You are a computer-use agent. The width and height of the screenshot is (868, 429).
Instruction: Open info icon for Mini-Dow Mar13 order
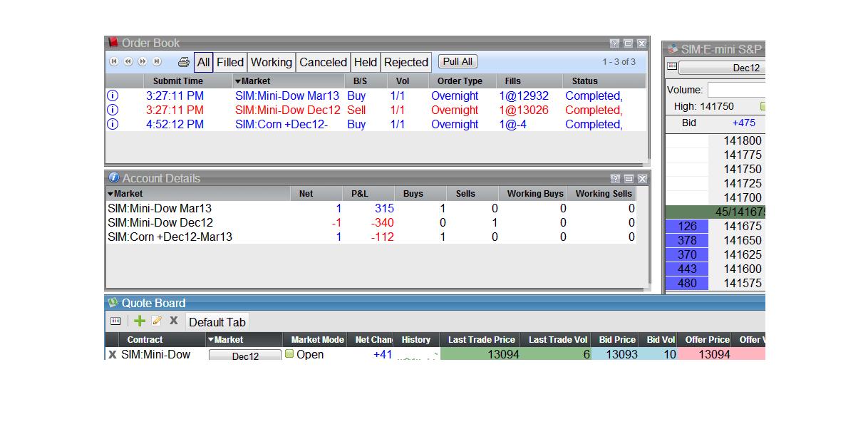click(113, 95)
